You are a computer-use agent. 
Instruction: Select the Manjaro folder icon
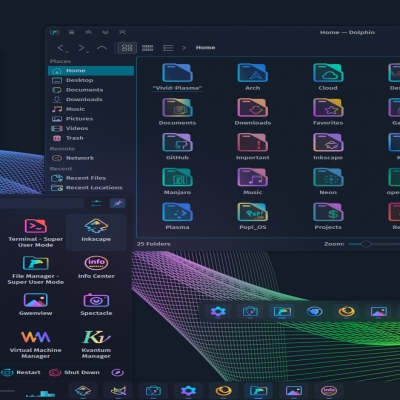click(x=177, y=177)
